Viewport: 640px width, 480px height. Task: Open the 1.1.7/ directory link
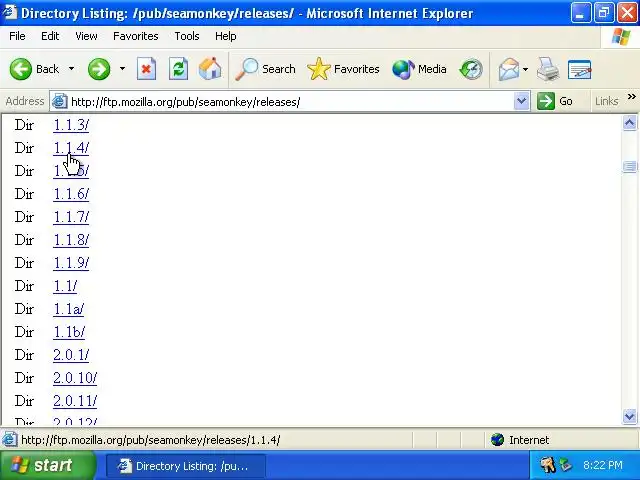(x=71, y=217)
